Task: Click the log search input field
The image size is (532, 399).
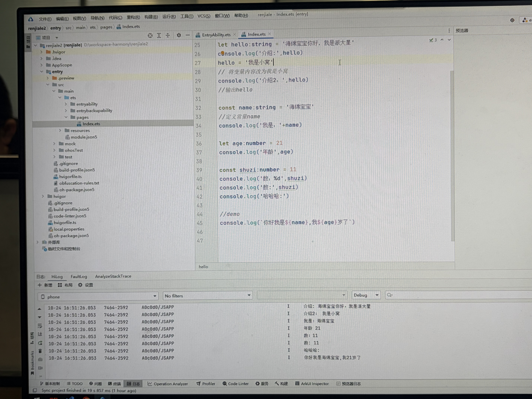Action: [457, 295]
